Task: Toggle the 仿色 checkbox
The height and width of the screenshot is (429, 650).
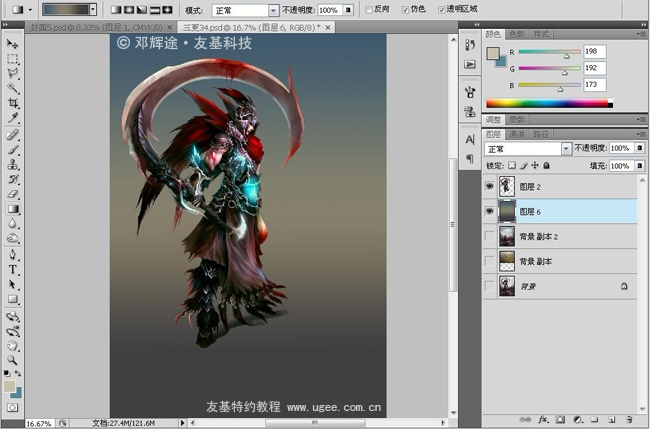Action: coord(405,10)
